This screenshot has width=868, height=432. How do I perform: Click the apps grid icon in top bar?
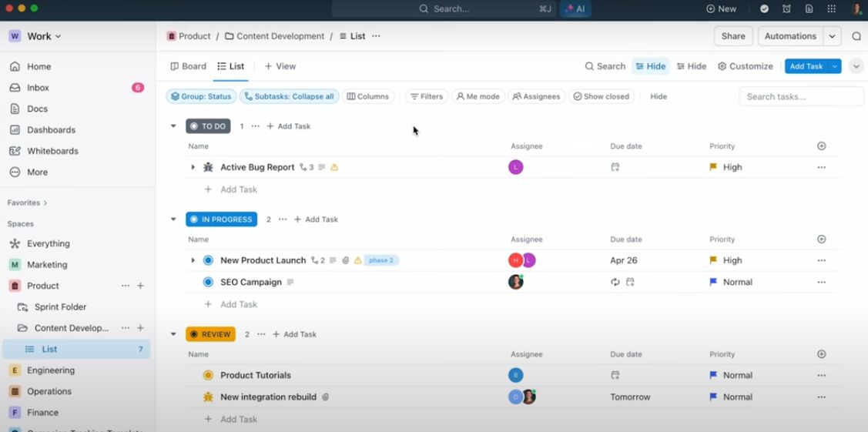[x=832, y=8]
